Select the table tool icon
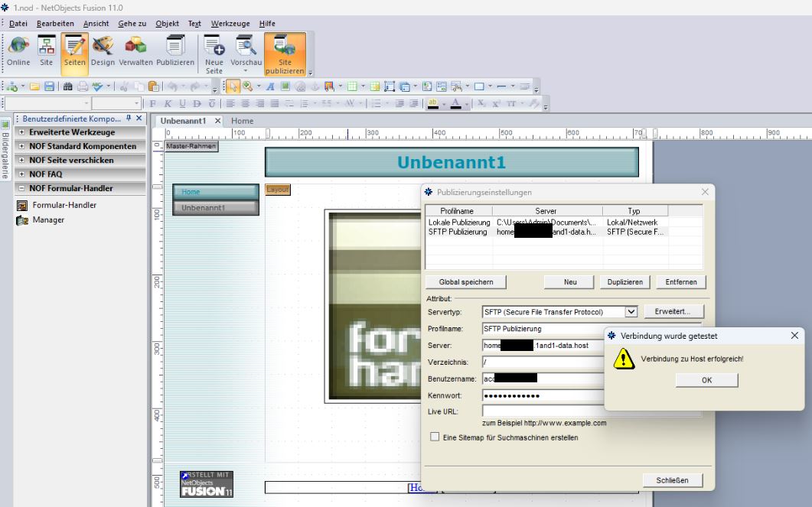 pos(352,86)
